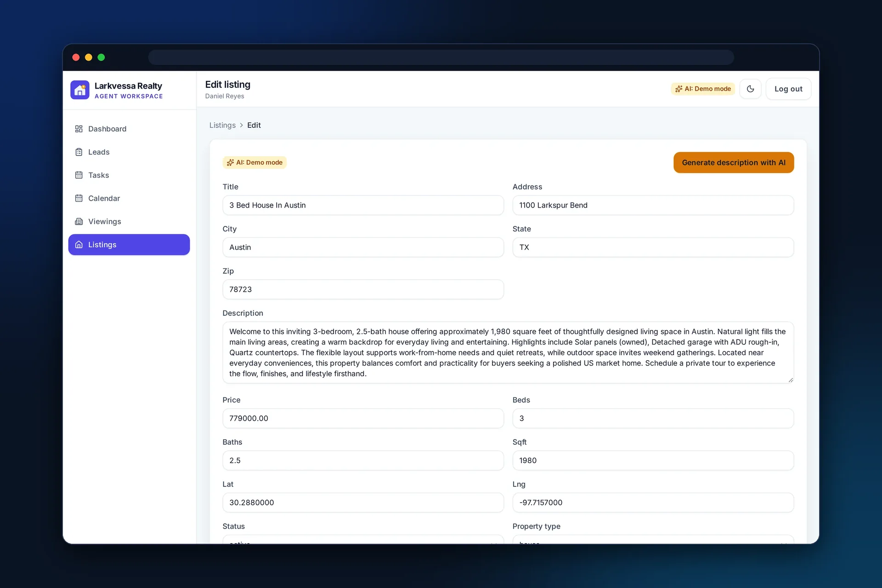
Task: Click the Edit breadcrumb text
Action: (254, 125)
